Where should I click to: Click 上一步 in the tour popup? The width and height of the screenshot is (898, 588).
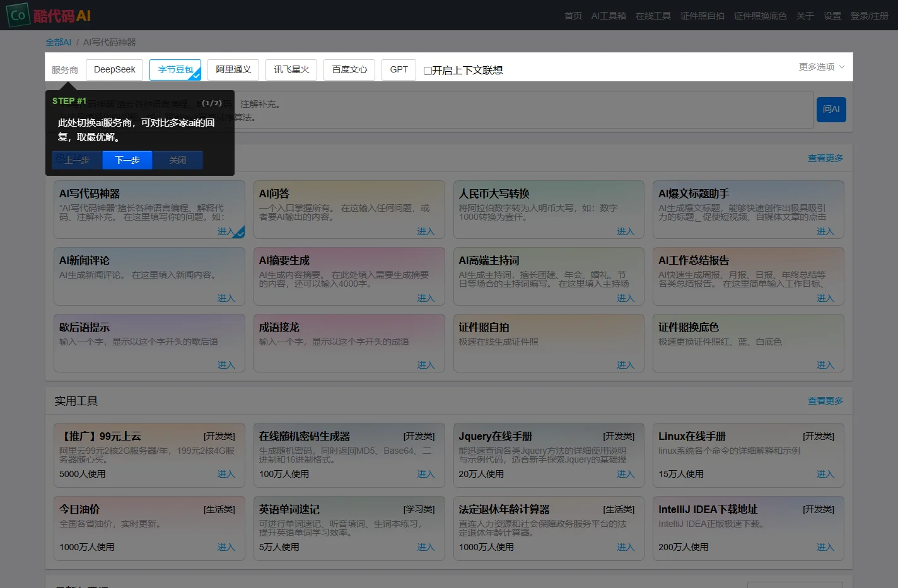(x=77, y=160)
